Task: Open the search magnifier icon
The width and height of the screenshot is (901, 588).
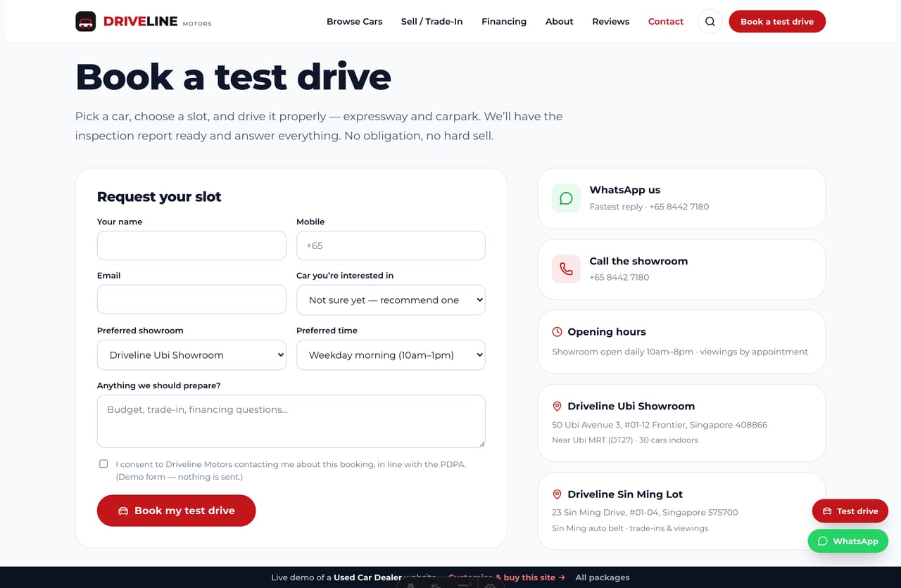Action: (710, 22)
